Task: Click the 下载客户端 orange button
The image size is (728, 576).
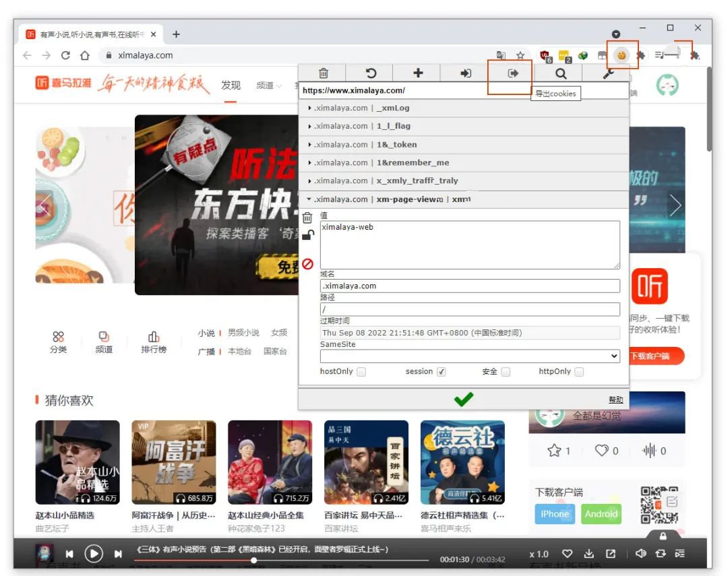Action: tap(656, 356)
